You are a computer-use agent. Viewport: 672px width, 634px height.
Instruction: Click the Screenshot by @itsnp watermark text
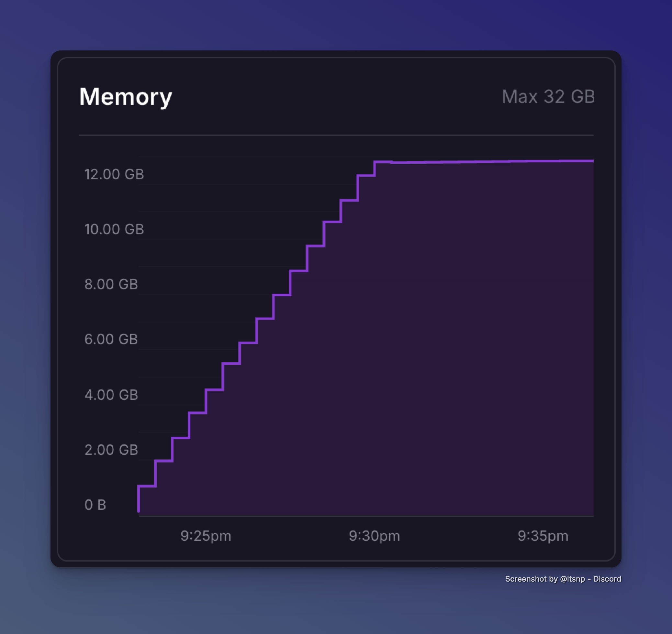(563, 579)
